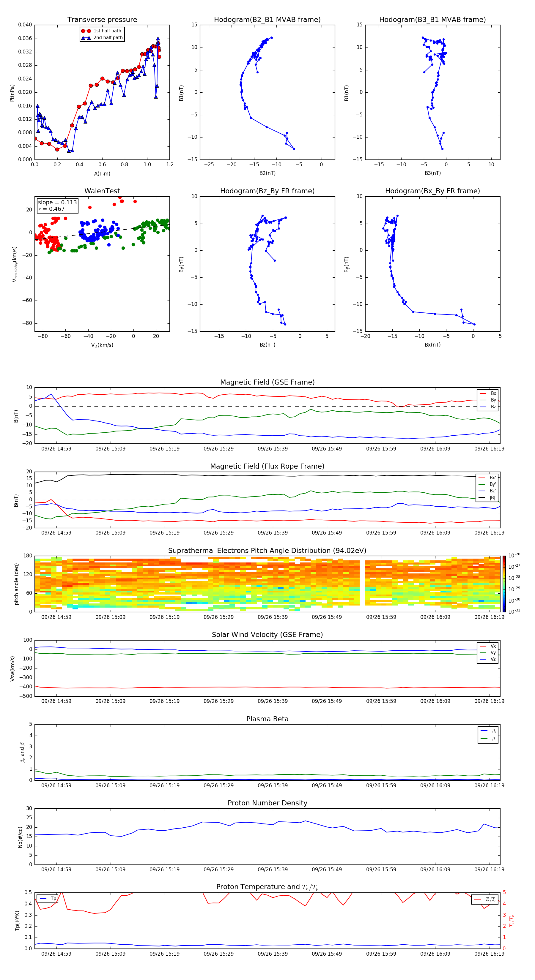The width and height of the screenshot is (535, 980).
Task: Select By' in the Flux Rope legend
Action: (487, 484)
